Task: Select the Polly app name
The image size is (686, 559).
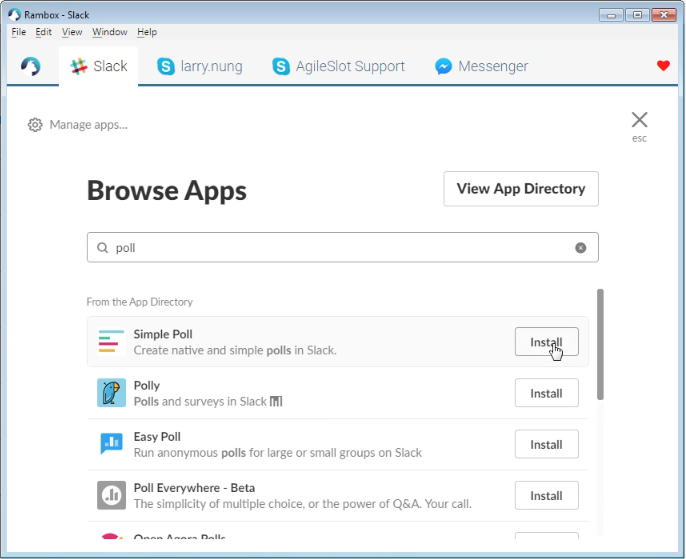Action: (147, 385)
